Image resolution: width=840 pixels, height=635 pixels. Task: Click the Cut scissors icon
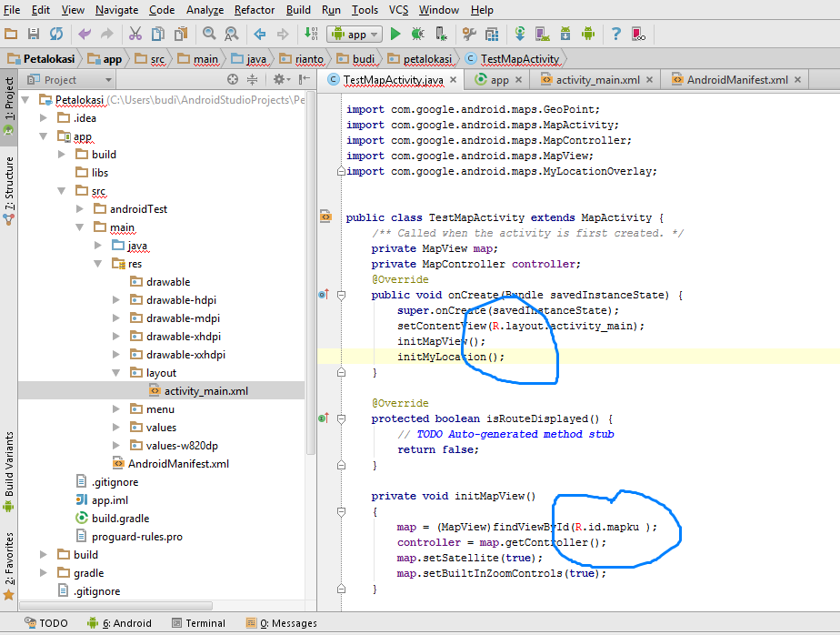point(135,34)
